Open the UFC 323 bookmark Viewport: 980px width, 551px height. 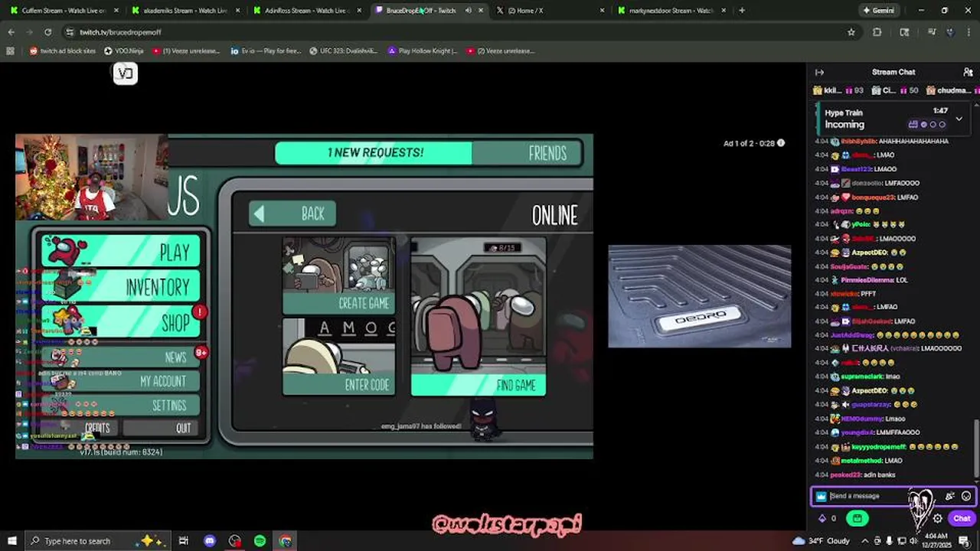[x=343, y=51]
